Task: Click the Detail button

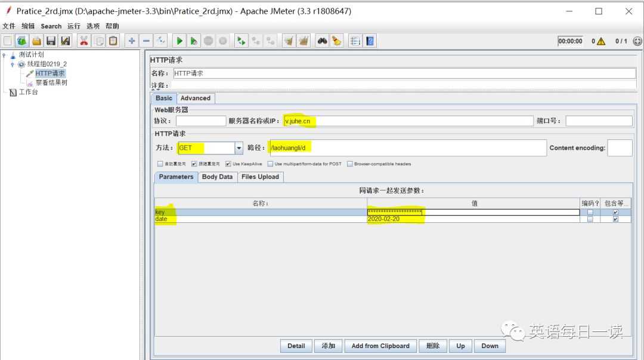Action: [x=296, y=346]
